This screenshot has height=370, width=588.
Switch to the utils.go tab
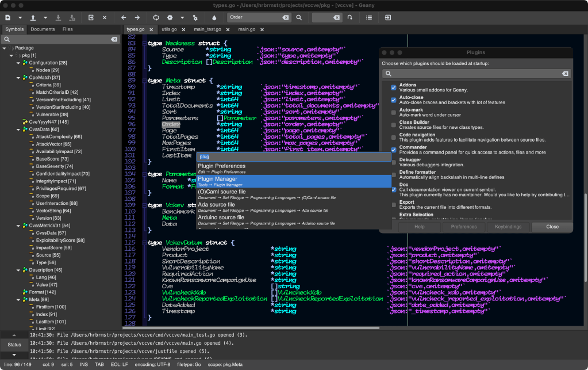click(x=169, y=29)
